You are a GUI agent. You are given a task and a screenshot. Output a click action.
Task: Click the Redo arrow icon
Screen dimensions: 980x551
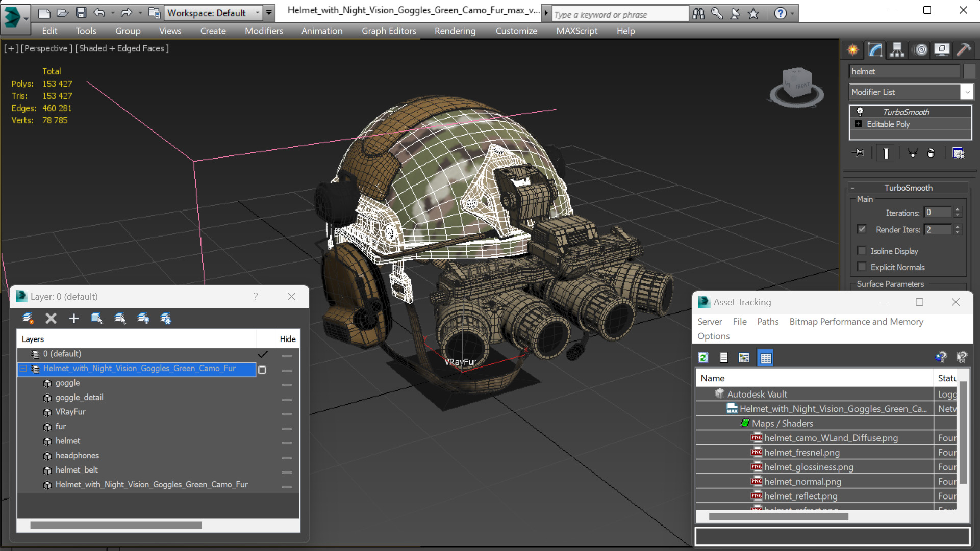tap(126, 13)
